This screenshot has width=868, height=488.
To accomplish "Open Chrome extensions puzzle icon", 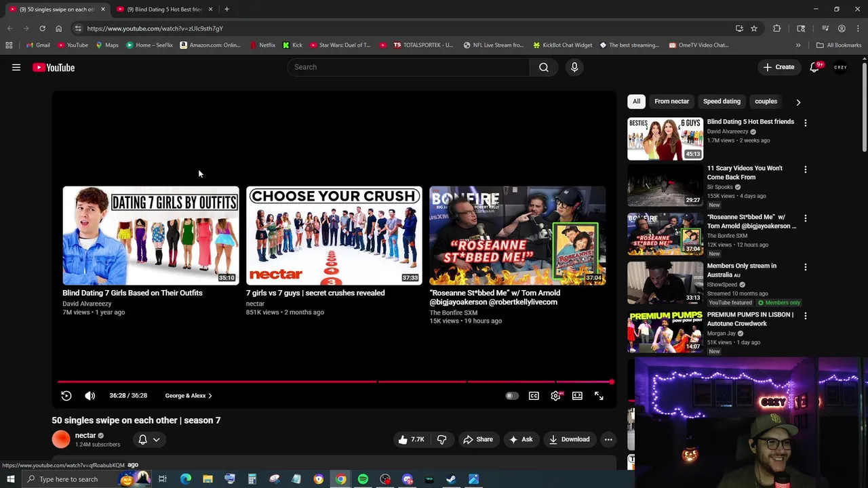I will [x=776, y=28].
